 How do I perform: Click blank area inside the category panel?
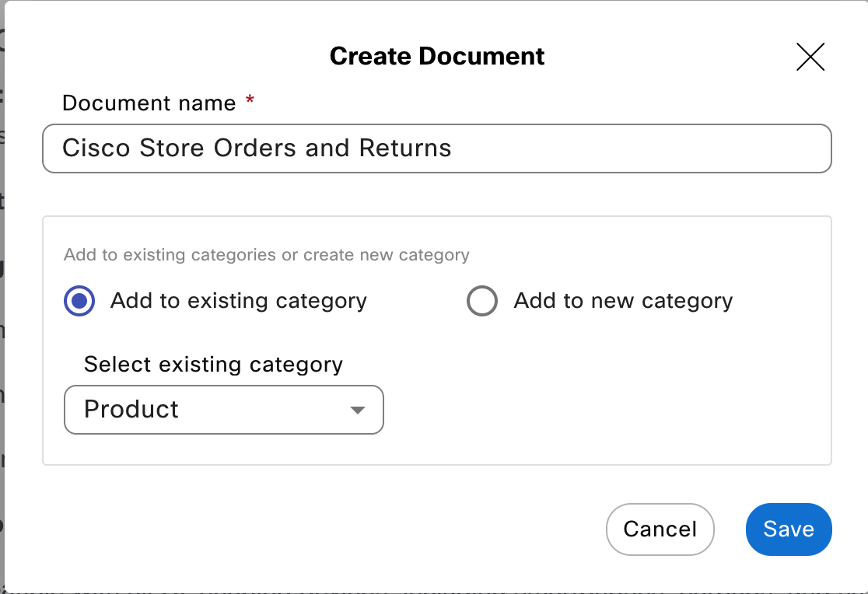[607, 397]
